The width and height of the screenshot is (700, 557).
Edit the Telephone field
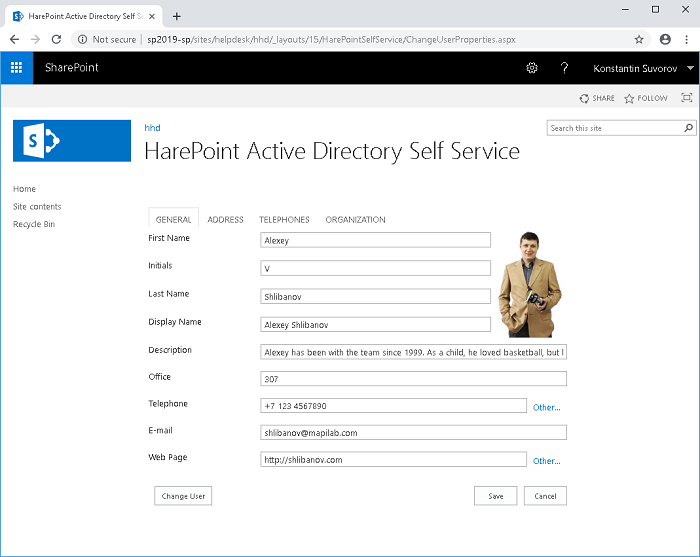[x=393, y=406]
